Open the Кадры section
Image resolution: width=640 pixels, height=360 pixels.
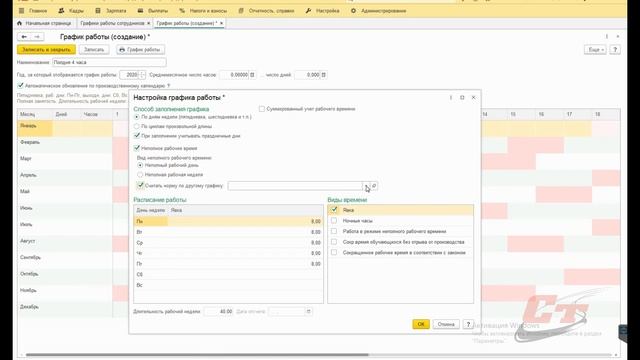pos(71,11)
